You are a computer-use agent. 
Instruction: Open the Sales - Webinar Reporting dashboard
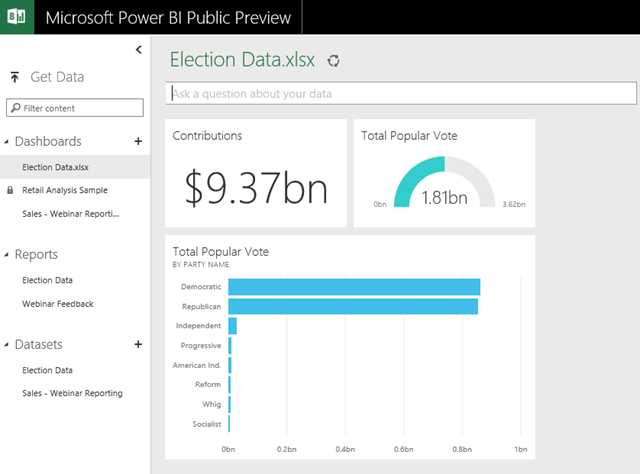tap(70, 213)
